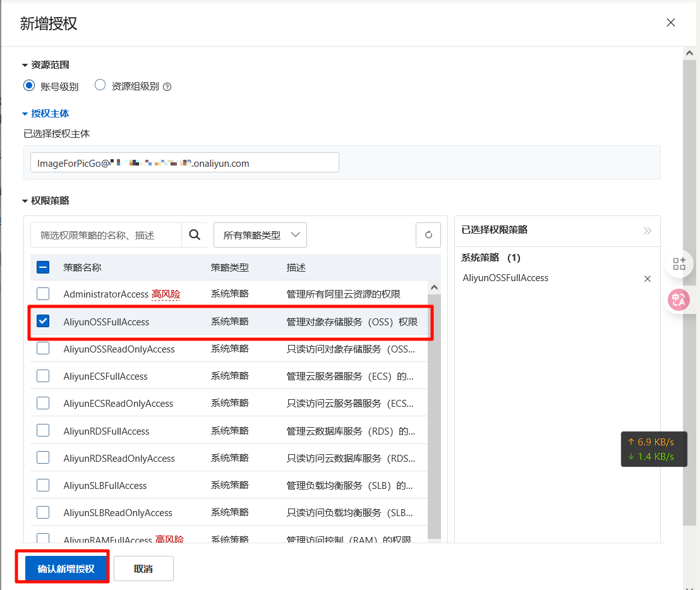
Task: Click the search magnifier icon
Action: coord(195,235)
